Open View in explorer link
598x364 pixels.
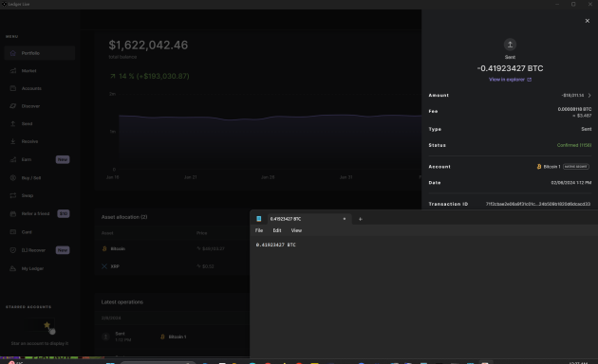pos(510,80)
